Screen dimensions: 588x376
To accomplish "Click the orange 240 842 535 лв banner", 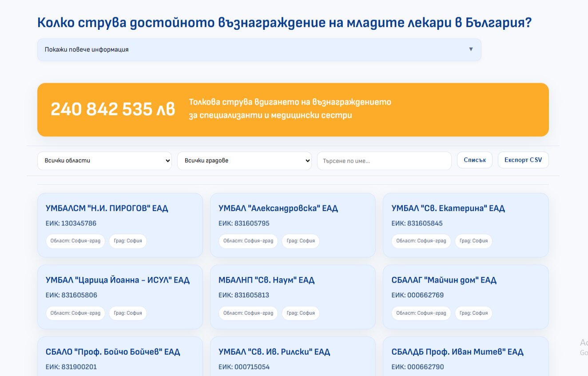I will tap(293, 109).
